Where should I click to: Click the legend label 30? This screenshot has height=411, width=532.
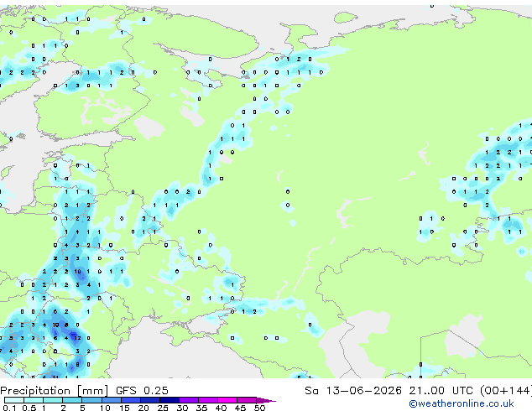[182, 408]
